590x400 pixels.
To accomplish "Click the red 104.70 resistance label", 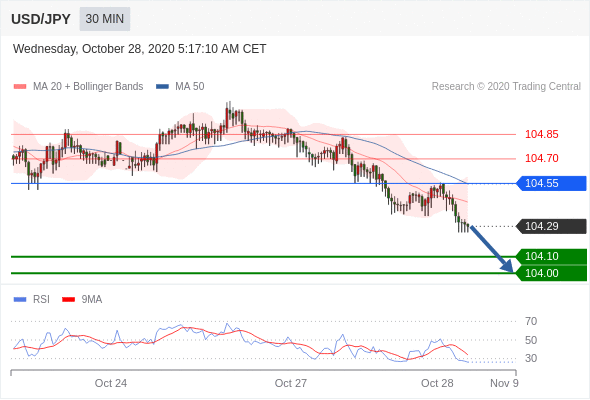I will tap(541, 158).
